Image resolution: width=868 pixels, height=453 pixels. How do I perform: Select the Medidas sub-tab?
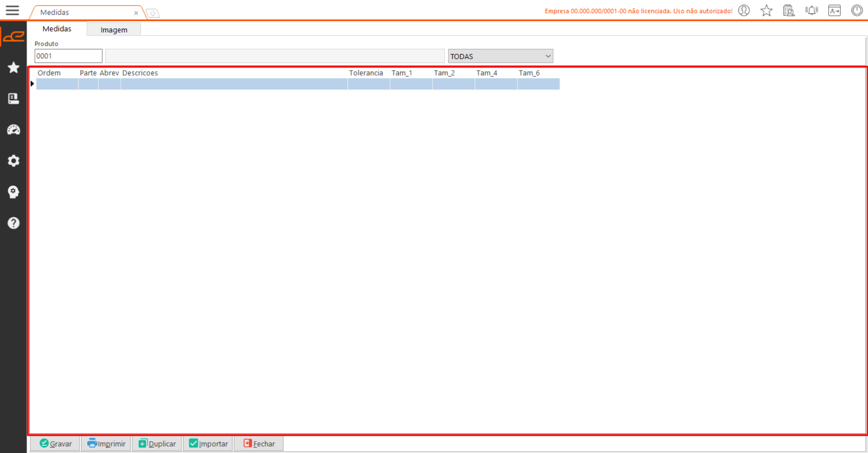(57, 29)
